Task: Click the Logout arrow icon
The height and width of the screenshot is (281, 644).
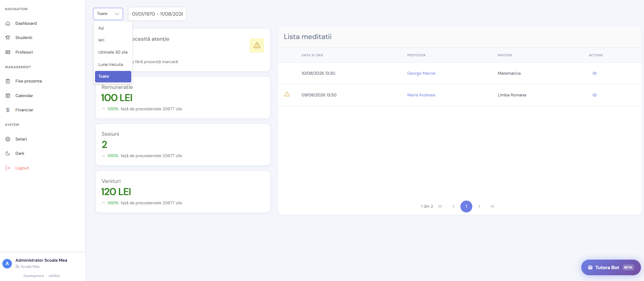Action: 8,168
